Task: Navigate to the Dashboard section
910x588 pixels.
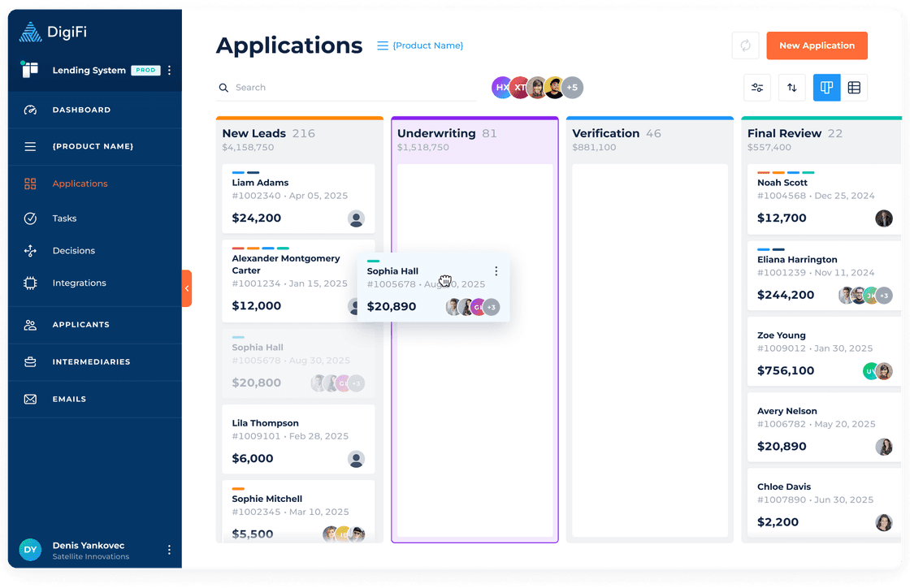Action: pos(29,110)
